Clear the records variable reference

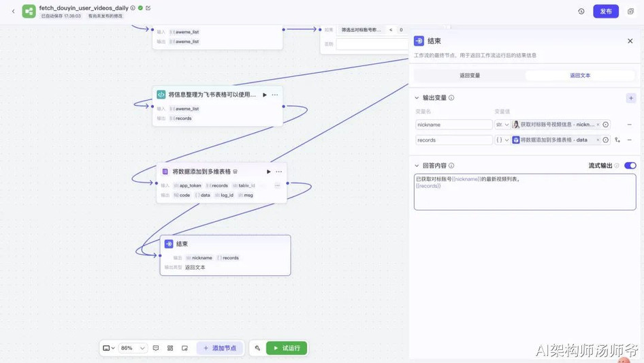pyautogui.click(x=598, y=140)
